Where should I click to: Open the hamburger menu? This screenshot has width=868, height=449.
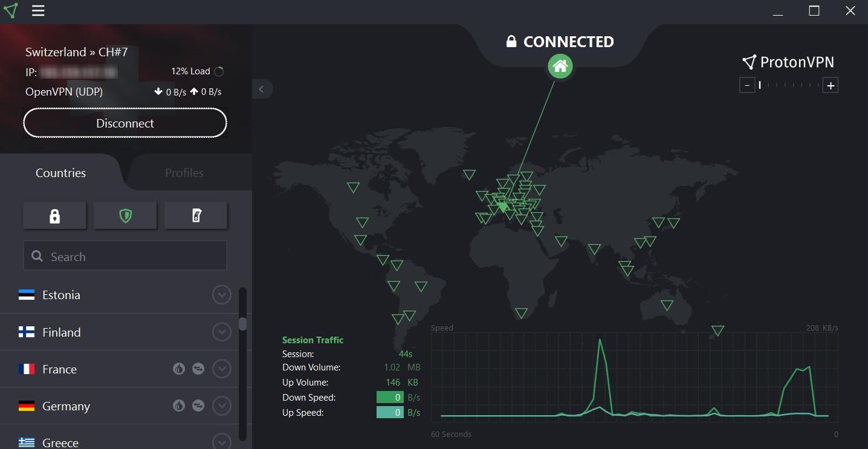click(x=38, y=11)
